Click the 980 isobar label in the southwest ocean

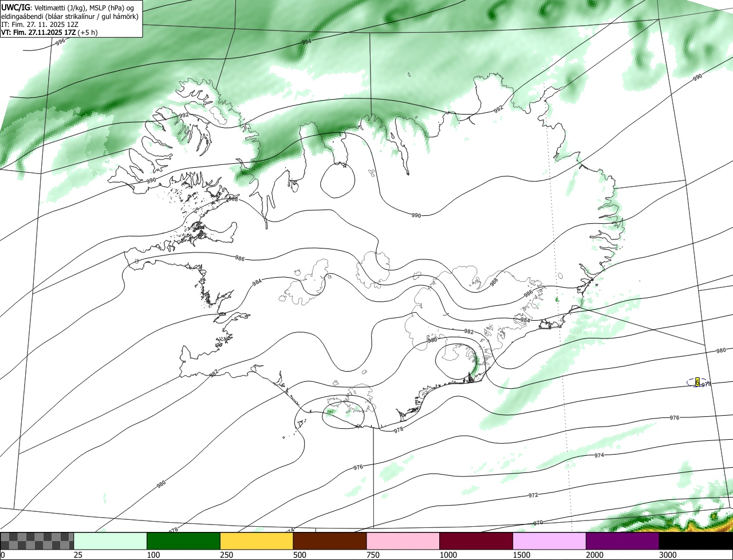[x=161, y=484]
